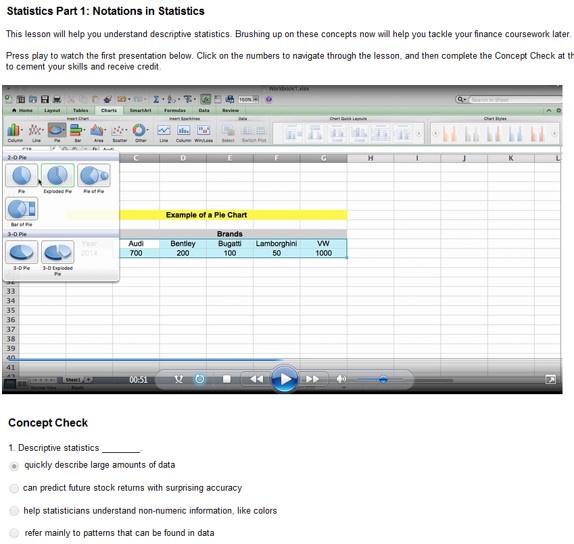Click the Switch Plot button

click(254, 133)
